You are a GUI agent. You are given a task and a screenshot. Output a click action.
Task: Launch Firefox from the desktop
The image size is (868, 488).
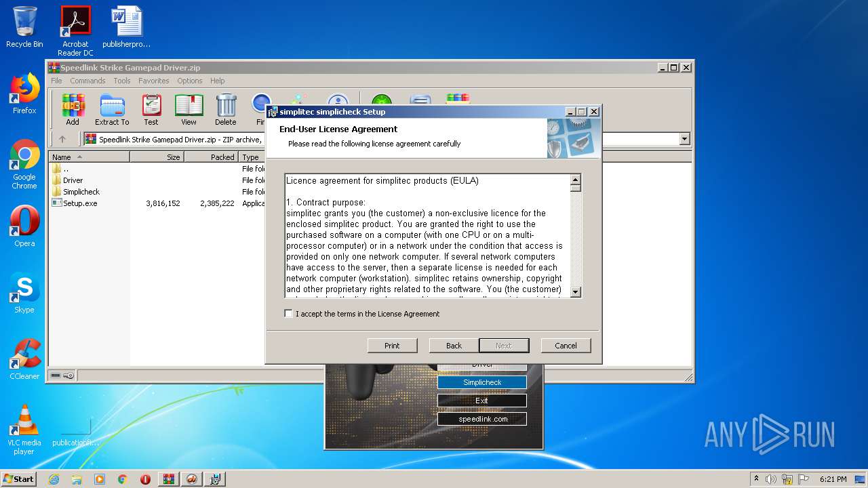(24, 94)
